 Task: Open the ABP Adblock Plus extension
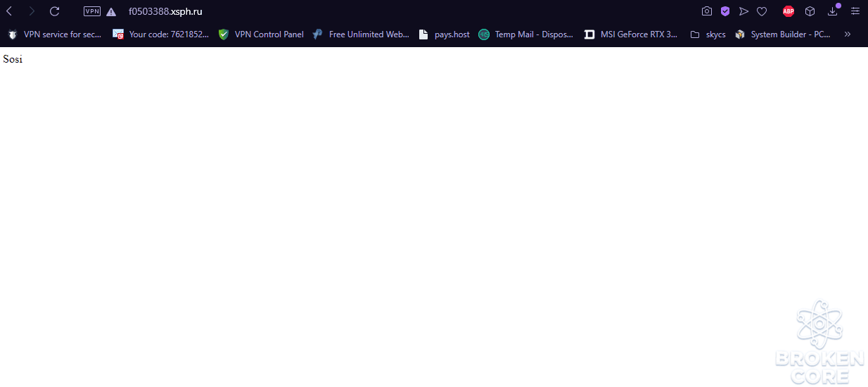pyautogui.click(x=789, y=11)
